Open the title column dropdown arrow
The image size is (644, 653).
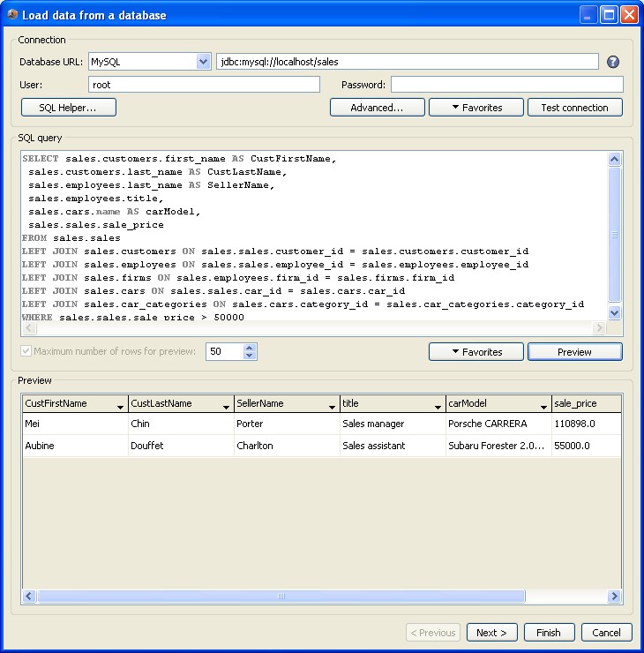(438, 407)
